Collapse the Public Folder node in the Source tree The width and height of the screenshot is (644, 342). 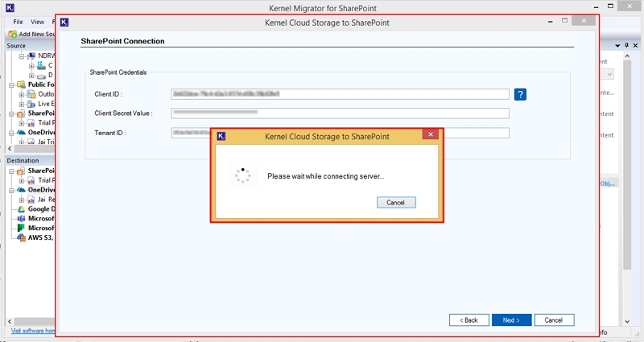pyautogui.click(x=11, y=85)
